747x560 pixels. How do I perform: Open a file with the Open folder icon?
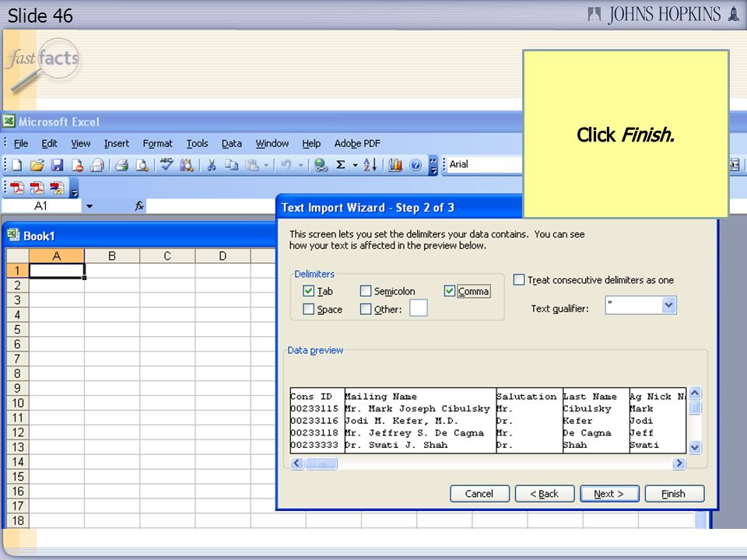point(37,165)
